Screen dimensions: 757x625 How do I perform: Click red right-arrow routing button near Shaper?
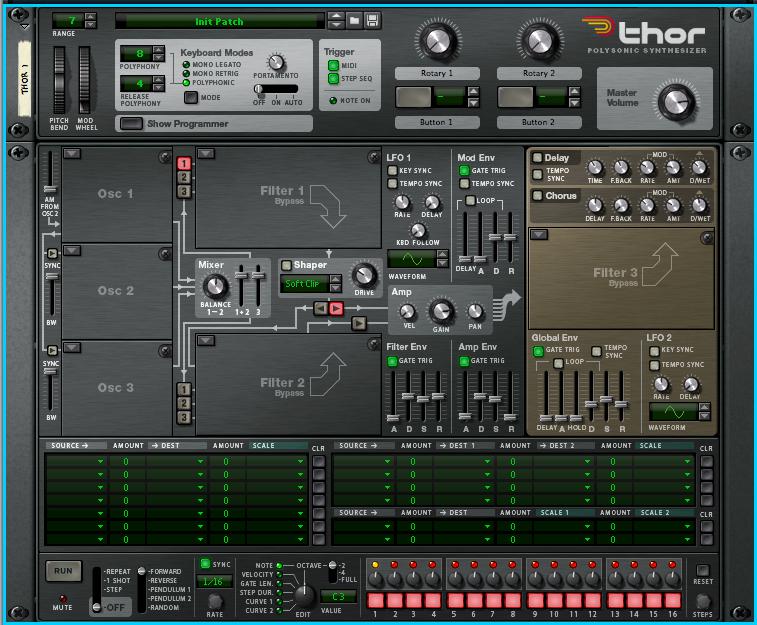coord(336,308)
